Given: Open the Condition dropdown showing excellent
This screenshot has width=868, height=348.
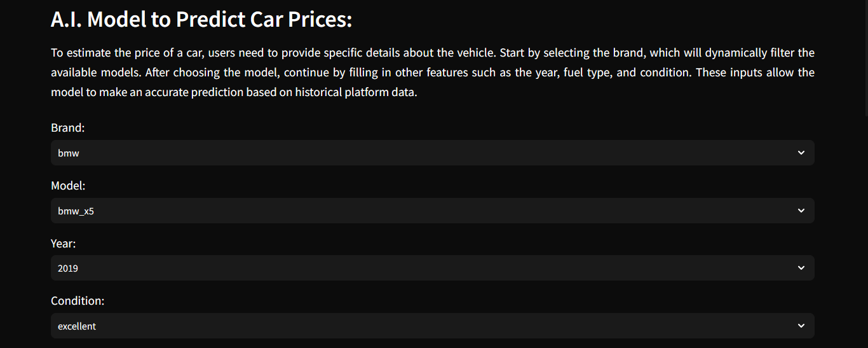Looking at the screenshot, I should pyautogui.click(x=432, y=326).
